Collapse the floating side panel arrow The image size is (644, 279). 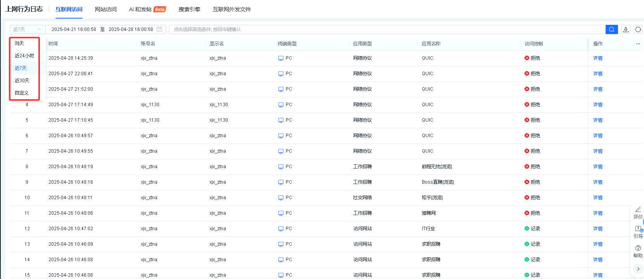click(638, 269)
